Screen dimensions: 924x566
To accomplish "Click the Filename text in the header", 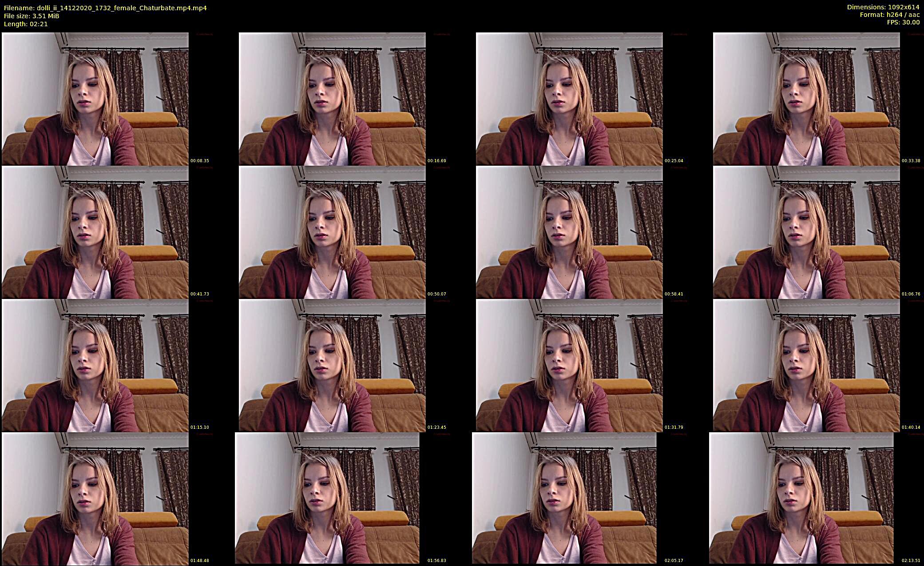I will click(105, 8).
